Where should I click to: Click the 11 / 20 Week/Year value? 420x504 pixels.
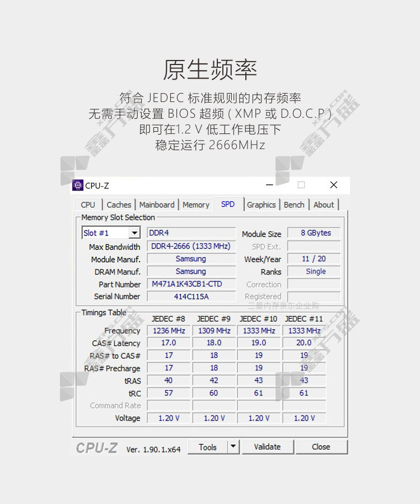[314, 259]
